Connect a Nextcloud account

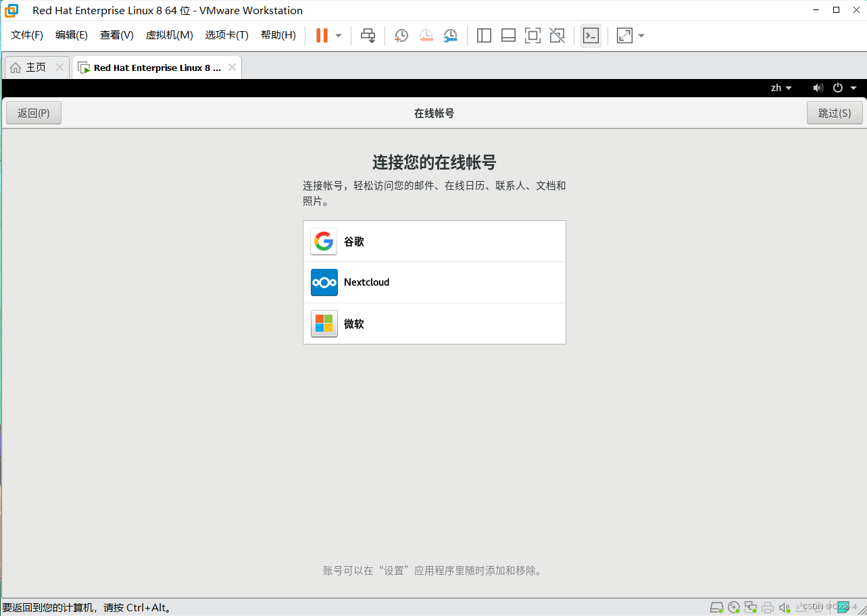point(435,282)
